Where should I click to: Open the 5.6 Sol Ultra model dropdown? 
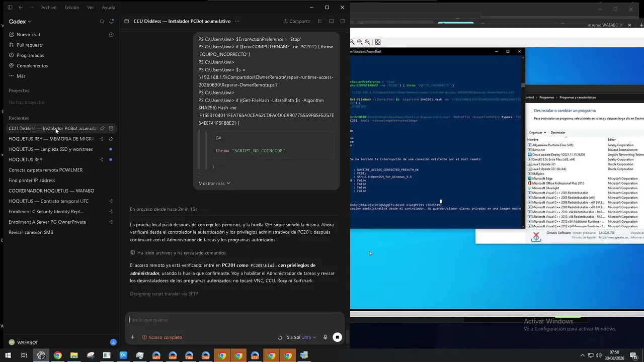[x=302, y=337]
